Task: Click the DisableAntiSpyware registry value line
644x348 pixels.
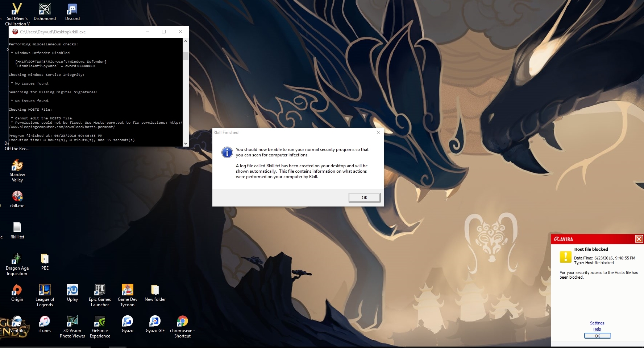Action: click(x=55, y=66)
